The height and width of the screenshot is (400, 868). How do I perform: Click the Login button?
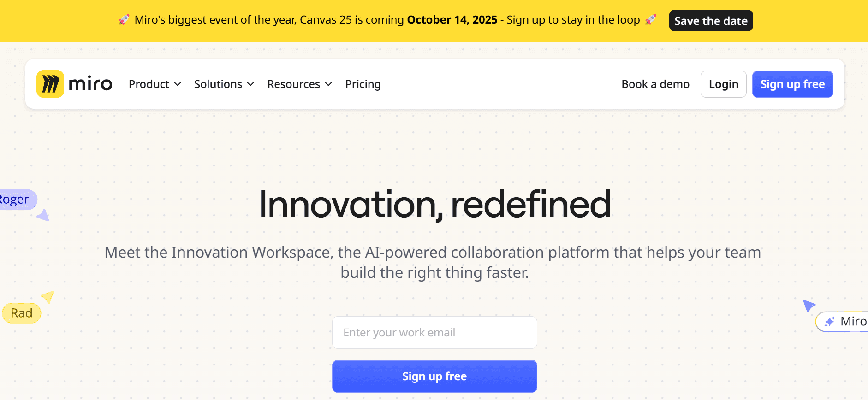coord(723,84)
